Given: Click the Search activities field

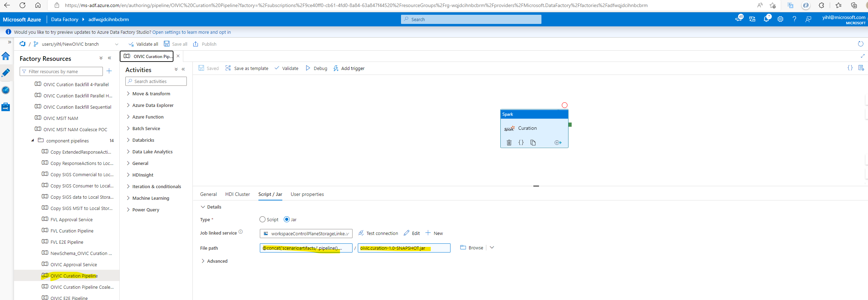Looking at the screenshot, I should point(156,81).
